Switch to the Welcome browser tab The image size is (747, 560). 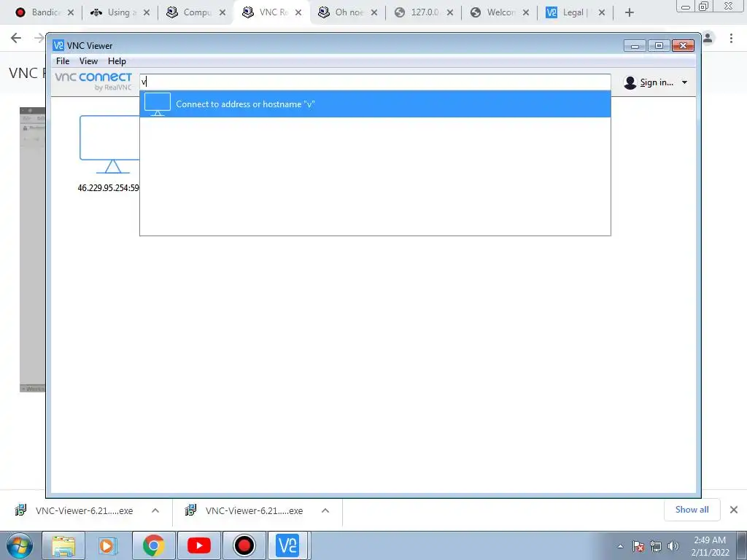495,12
